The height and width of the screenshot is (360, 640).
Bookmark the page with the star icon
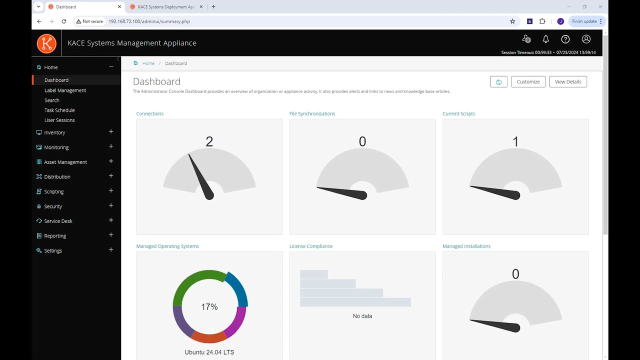tap(513, 21)
